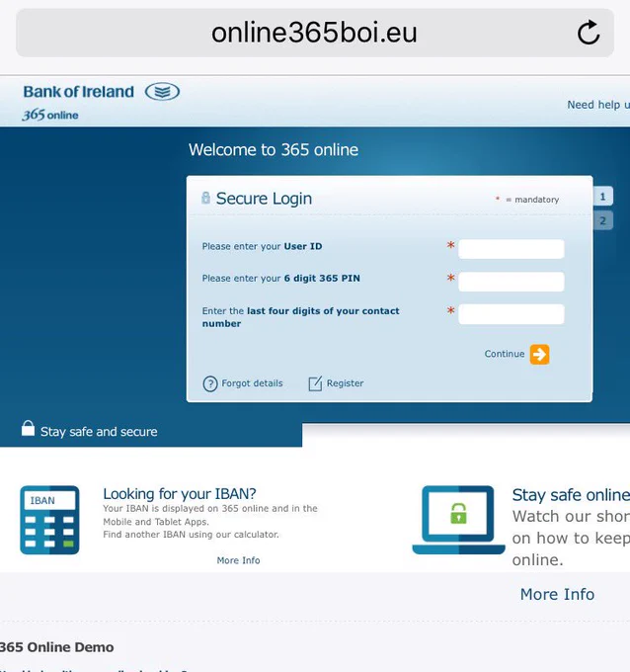630x672 pixels.
Task: Select step 1 tab of login
Action: [x=603, y=197]
